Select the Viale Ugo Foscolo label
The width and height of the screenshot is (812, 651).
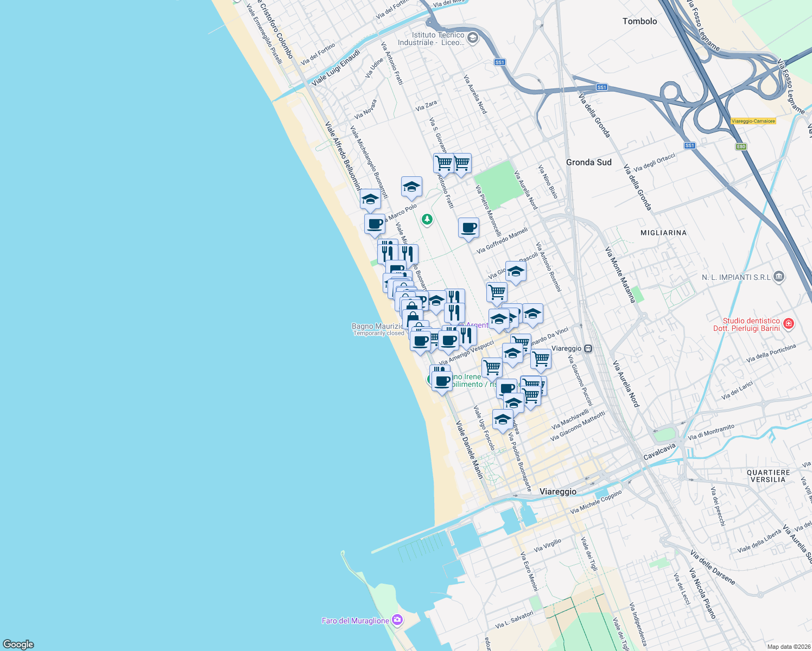coord(484,428)
